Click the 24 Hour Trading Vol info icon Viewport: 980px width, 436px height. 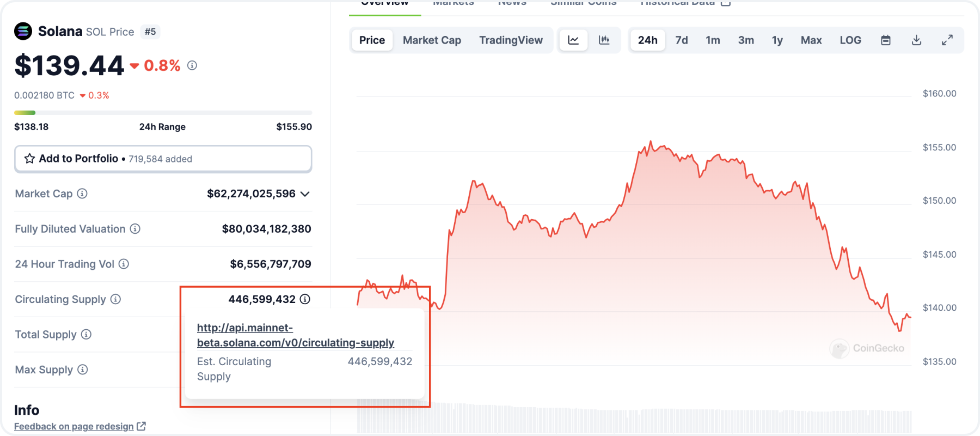coord(124,264)
